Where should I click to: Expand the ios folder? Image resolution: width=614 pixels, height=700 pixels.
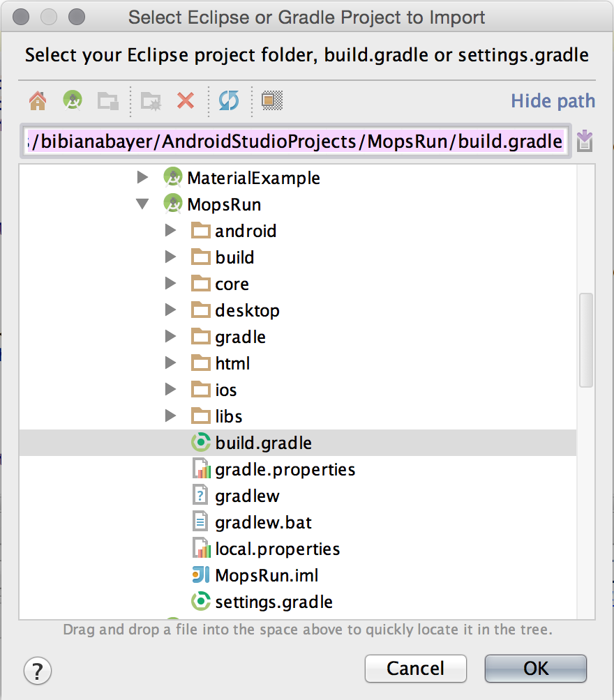click(x=170, y=389)
